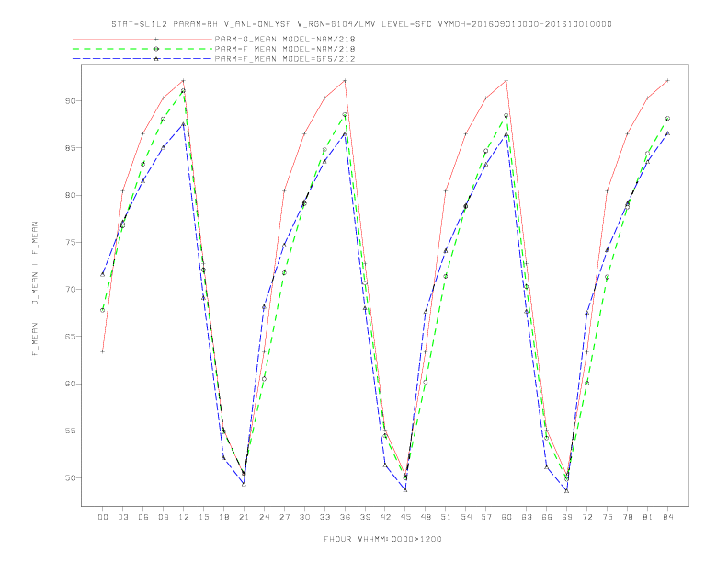Click x-axis forecast hour label 24

[264, 517]
